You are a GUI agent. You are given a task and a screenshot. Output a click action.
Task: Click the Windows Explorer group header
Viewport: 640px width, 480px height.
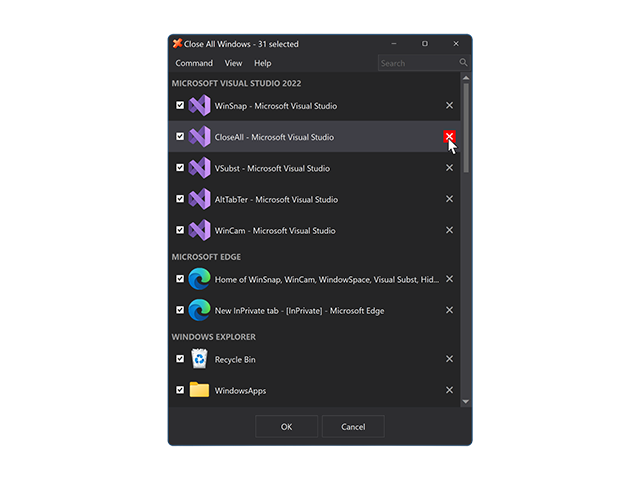pyautogui.click(x=213, y=337)
